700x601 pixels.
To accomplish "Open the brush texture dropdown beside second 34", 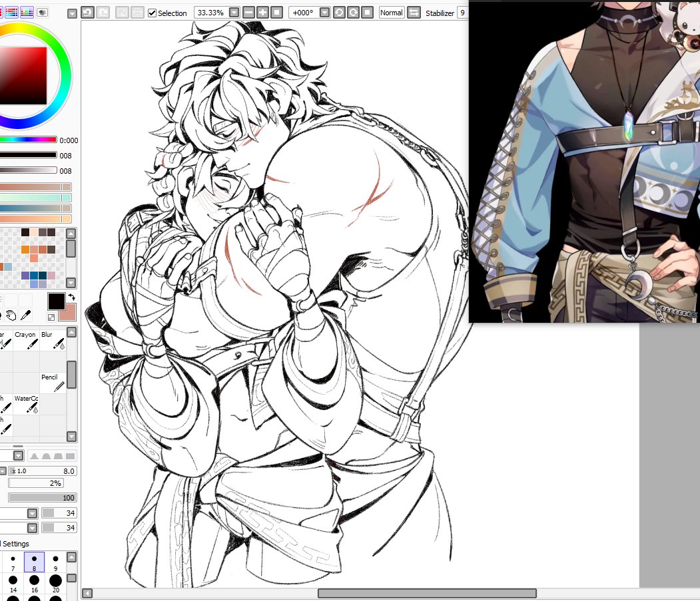I will tap(32, 528).
